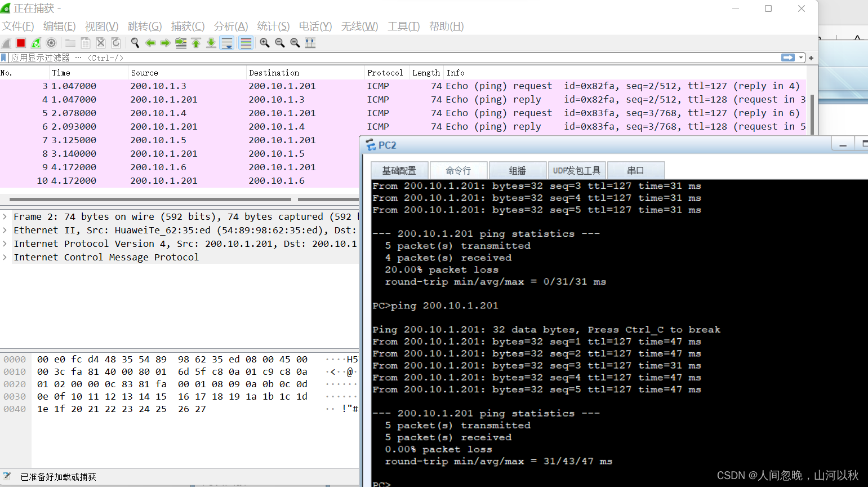Viewport: 868px width, 487px height.
Task: Toggle packet list colorization
Action: 246,43
